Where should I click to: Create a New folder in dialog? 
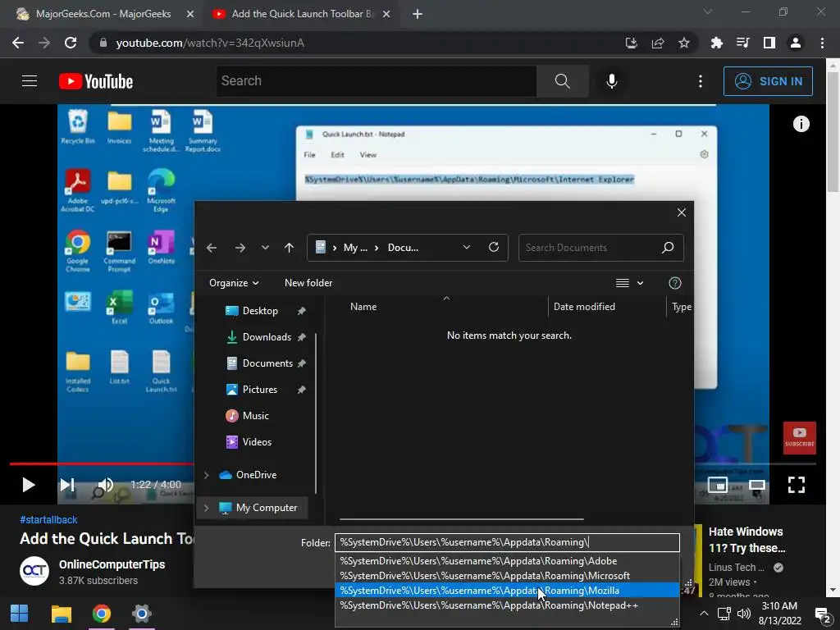pyautogui.click(x=308, y=283)
